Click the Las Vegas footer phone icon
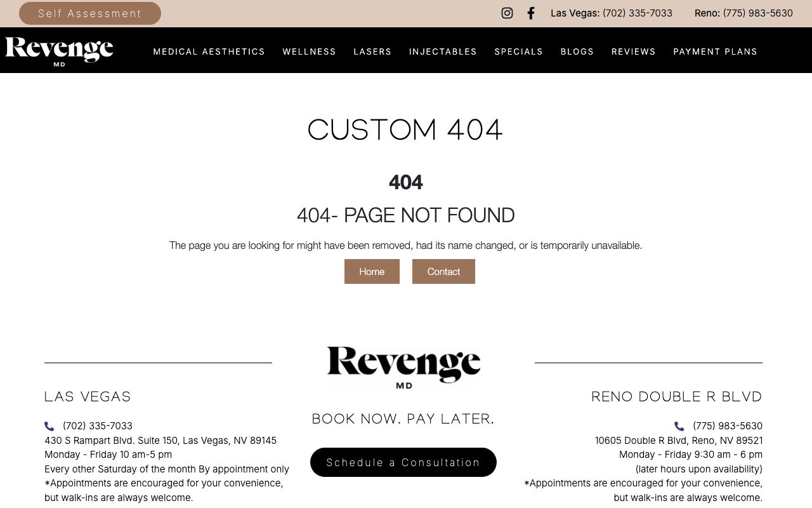 pos(49,426)
